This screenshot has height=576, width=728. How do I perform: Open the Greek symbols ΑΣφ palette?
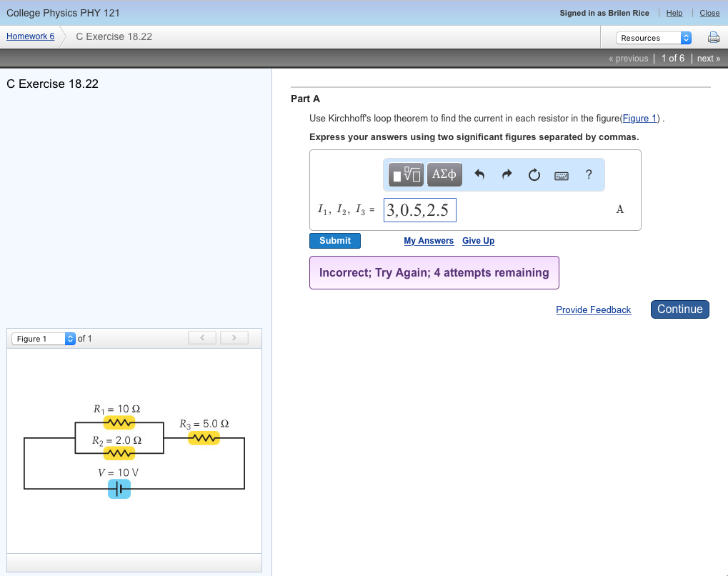[443, 174]
